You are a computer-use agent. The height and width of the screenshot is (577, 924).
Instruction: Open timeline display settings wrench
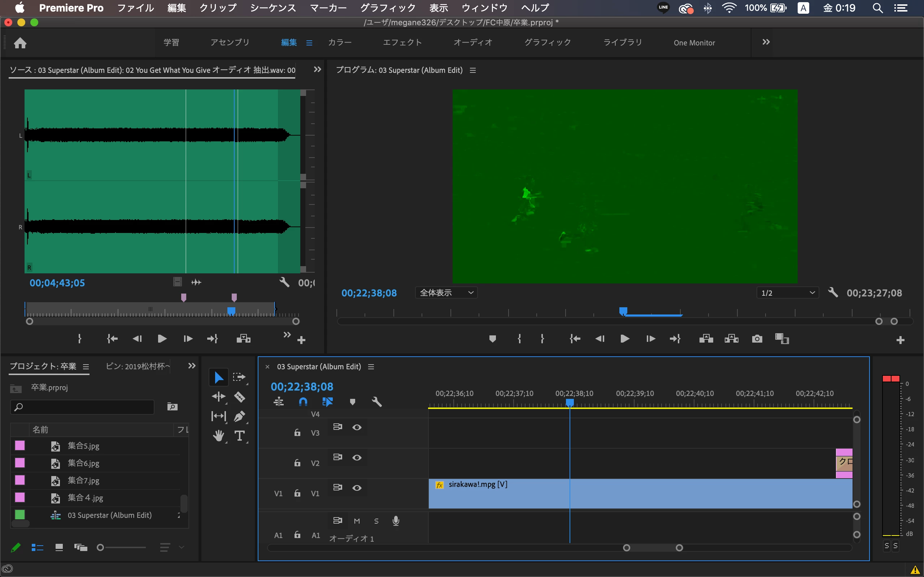[x=376, y=402]
